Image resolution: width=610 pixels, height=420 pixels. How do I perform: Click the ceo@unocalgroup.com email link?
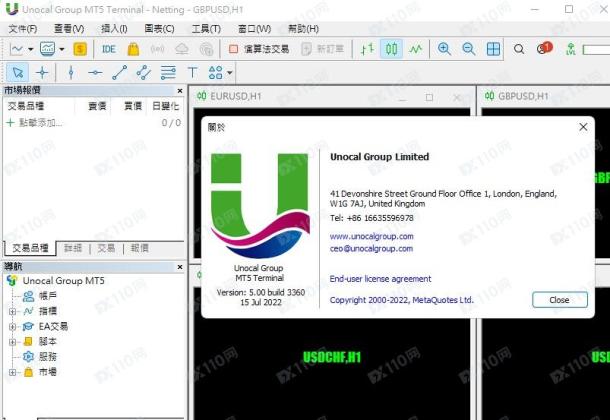click(371, 248)
